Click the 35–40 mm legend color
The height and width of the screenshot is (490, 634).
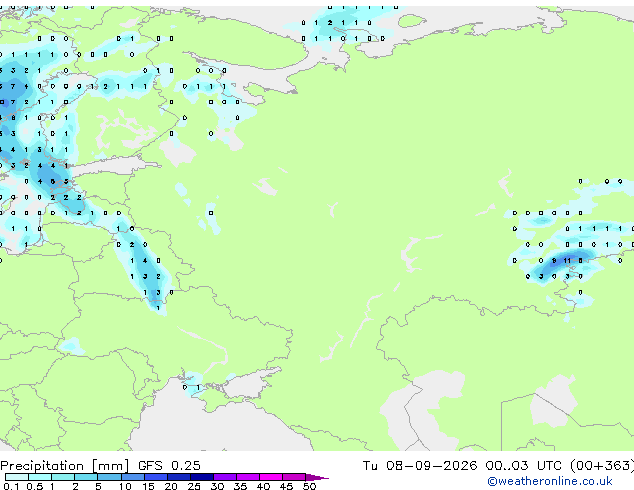tap(247, 477)
